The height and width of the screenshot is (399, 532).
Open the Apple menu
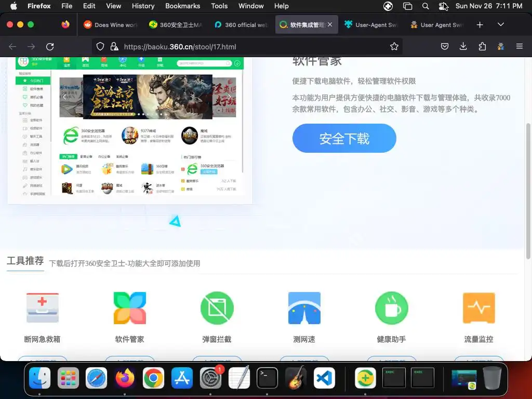pos(14,6)
